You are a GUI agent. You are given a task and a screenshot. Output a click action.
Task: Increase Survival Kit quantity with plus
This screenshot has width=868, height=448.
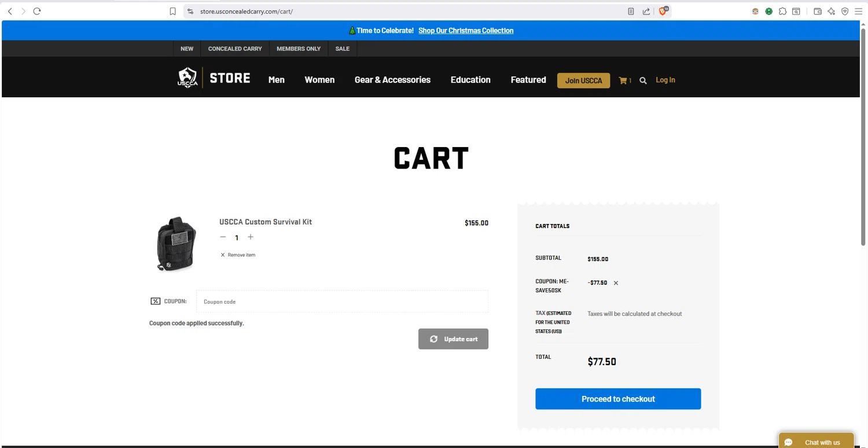(x=251, y=237)
